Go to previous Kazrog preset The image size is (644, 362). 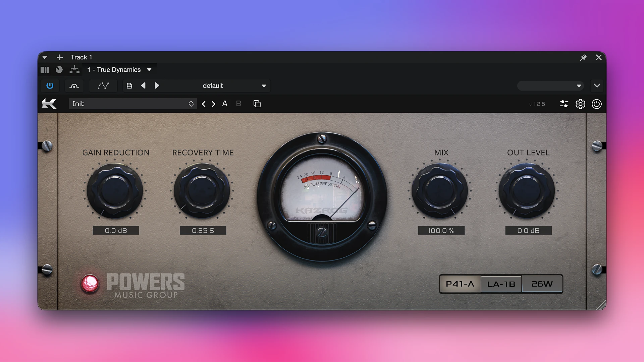click(204, 104)
